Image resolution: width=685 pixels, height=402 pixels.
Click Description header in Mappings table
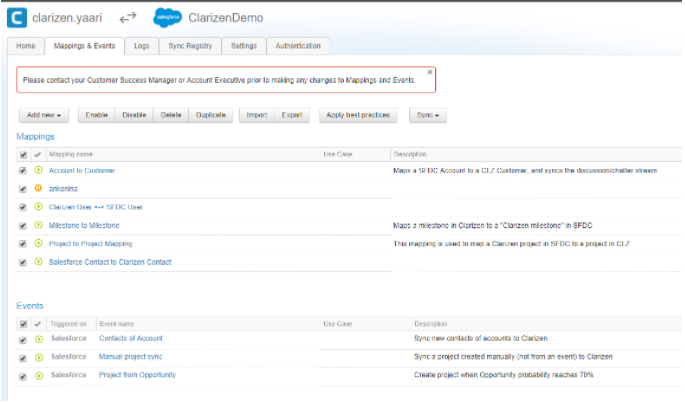[410, 154]
